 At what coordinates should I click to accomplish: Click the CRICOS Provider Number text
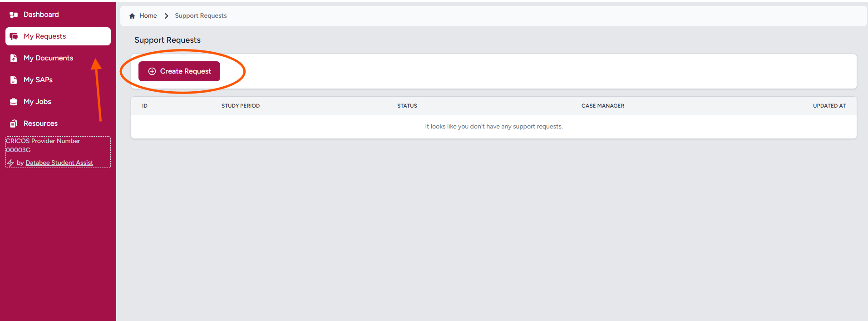(43, 145)
